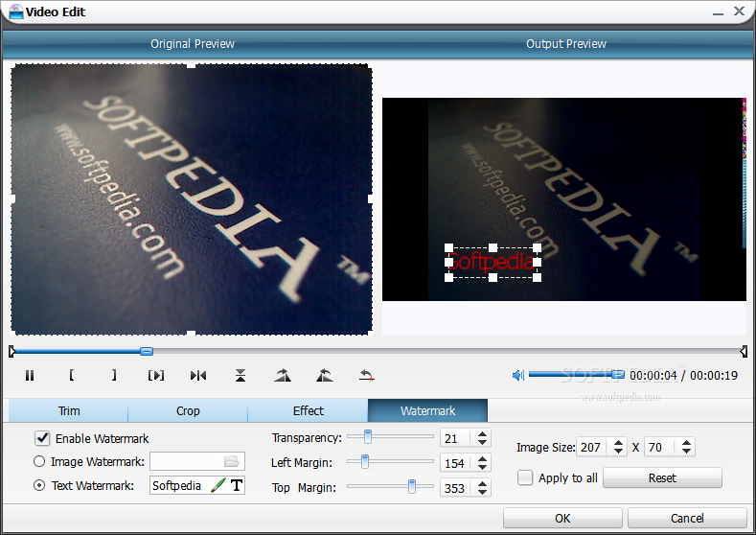Open the Effect tab
Screen dimensions: 756x535
coord(309,410)
